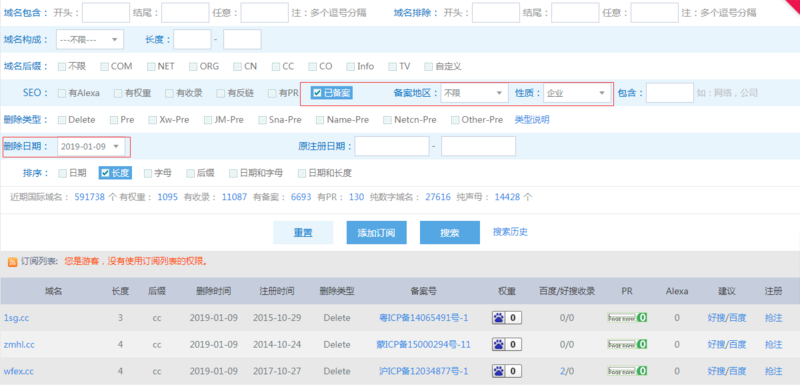Tick the Delete type checkbox
The width and height of the screenshot is (800, 385).
(x=62, y=120)
